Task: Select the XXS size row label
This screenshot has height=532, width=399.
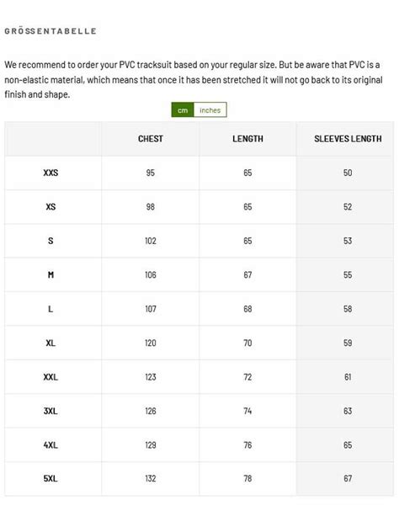Action: [x=51, y=173]
